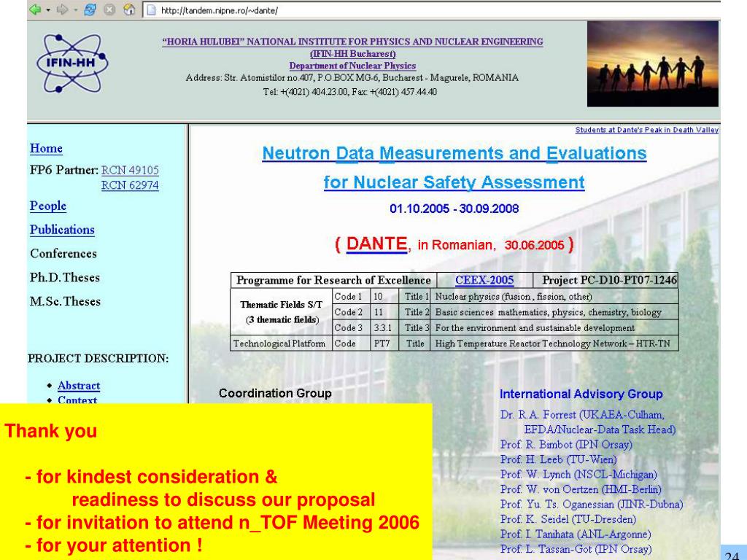Click Prof. W. Lynch (NSCL-Michigan) entry
The height and width of the screenshot is (560, 747).
[x=578, y=475]
